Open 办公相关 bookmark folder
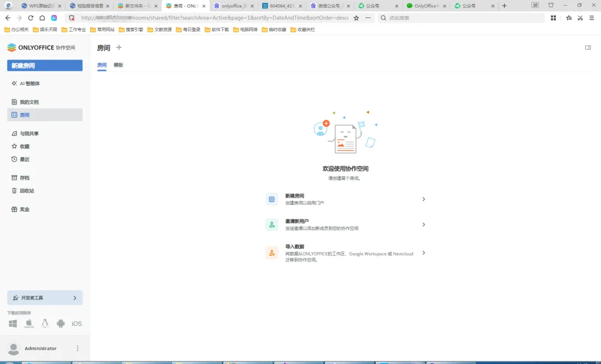This screenshot has height=364, width=601. tap(17, 29)
